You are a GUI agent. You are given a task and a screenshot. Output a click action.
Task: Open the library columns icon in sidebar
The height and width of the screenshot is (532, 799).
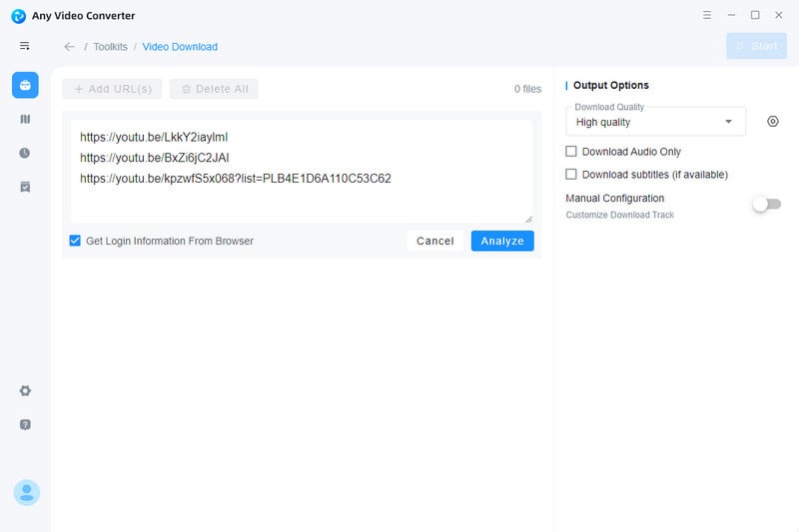[x=25, y=119]
